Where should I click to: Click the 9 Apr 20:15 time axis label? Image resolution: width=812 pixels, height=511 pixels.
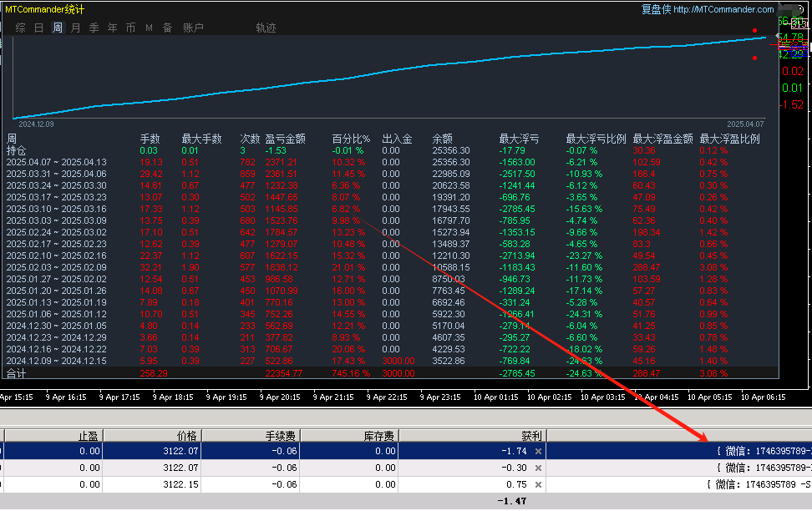pyautogui.click(x=280, y=397)
